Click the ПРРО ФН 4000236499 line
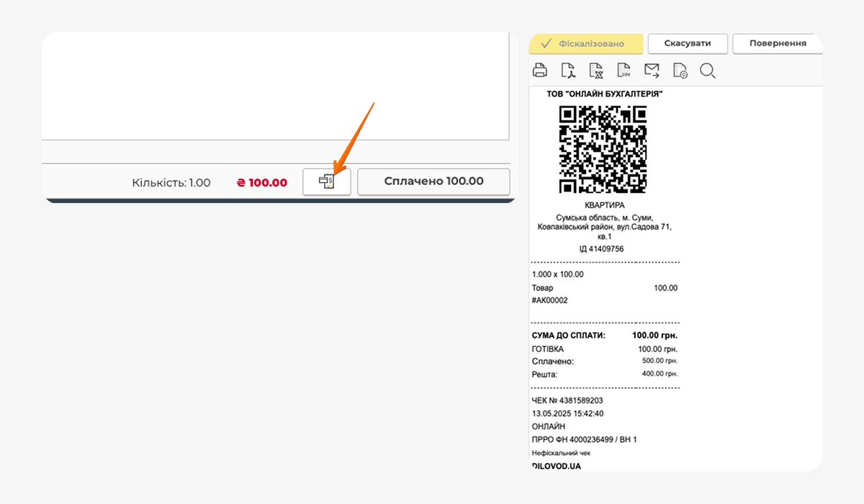The height and width of the screenshot is (504, 864). 585,440
